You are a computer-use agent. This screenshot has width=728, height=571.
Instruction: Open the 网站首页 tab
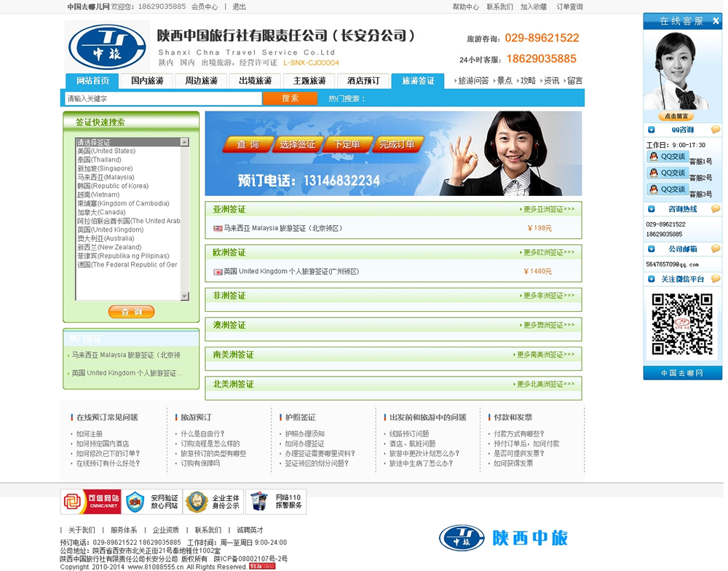[x=92, y=81]
